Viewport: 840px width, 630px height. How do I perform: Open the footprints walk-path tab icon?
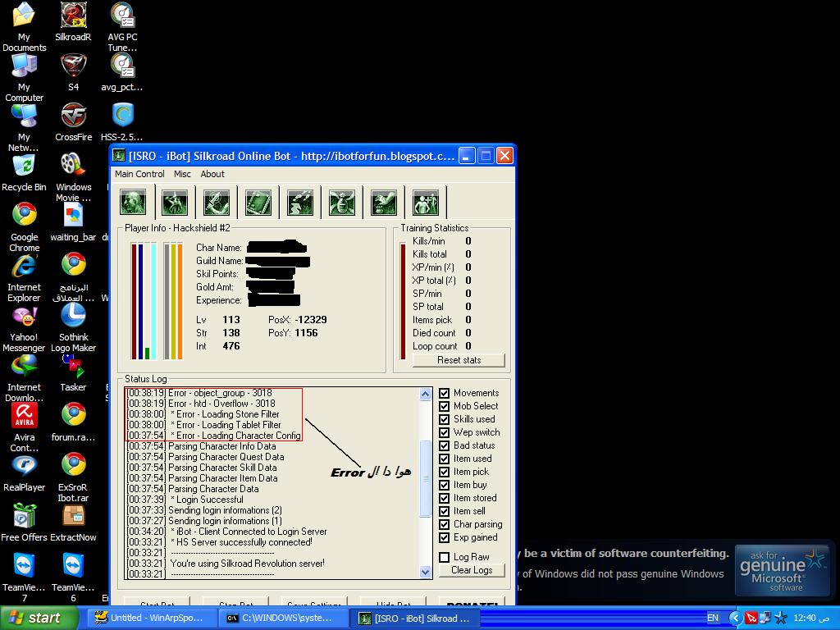click(x=300, y=203)
